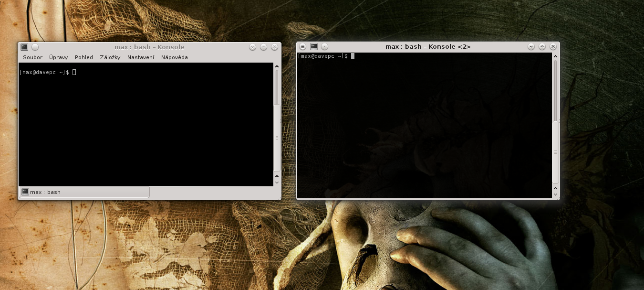
Task: Open the Úpravy menu
Action: pyautogui.click(x=59, y=57)
